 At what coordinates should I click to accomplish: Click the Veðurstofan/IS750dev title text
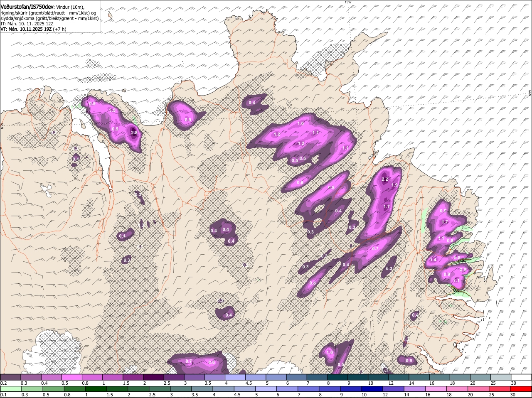point(27,7)
